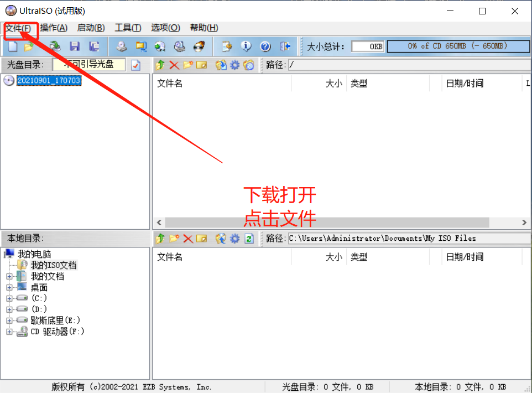Select the 20210901_170703 disc volume
This screenshot has height=393, width=532.
[49, 80]
